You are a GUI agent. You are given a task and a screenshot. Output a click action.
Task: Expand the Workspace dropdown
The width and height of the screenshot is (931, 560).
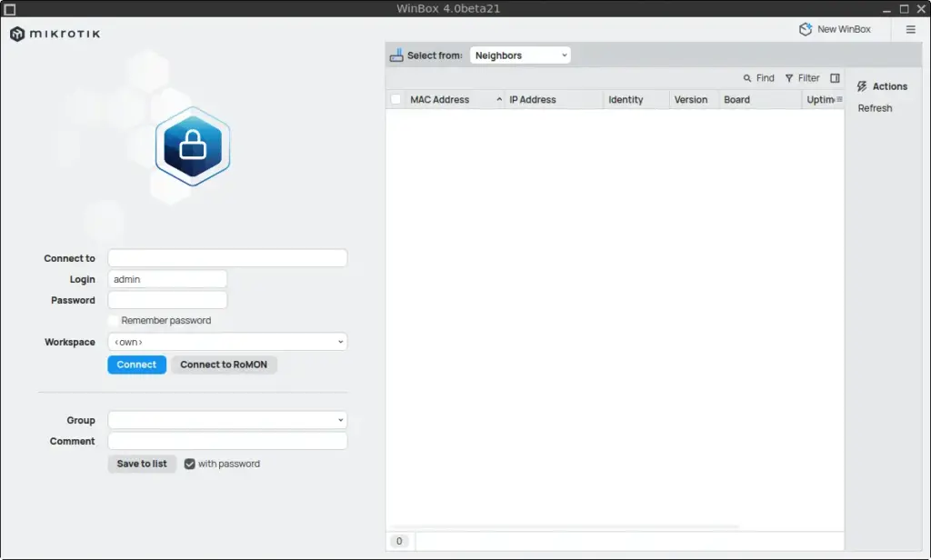tap(227, 342)
